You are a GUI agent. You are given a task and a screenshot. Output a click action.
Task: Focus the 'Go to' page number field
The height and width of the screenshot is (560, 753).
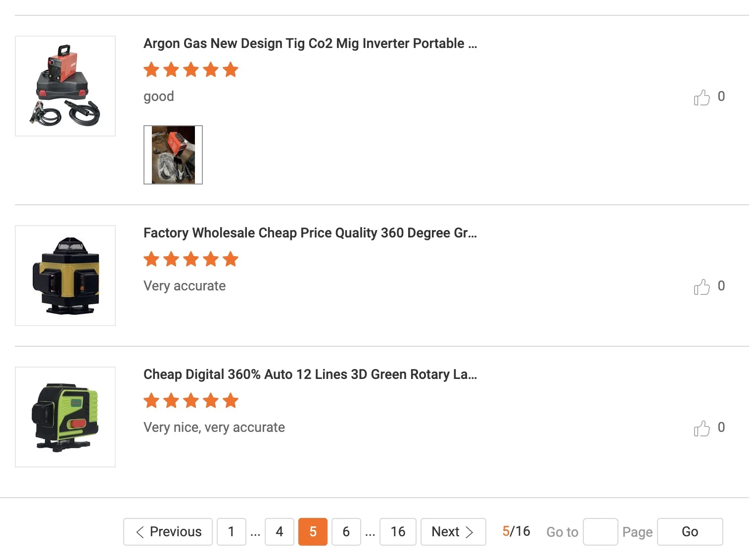pos(600,532)
